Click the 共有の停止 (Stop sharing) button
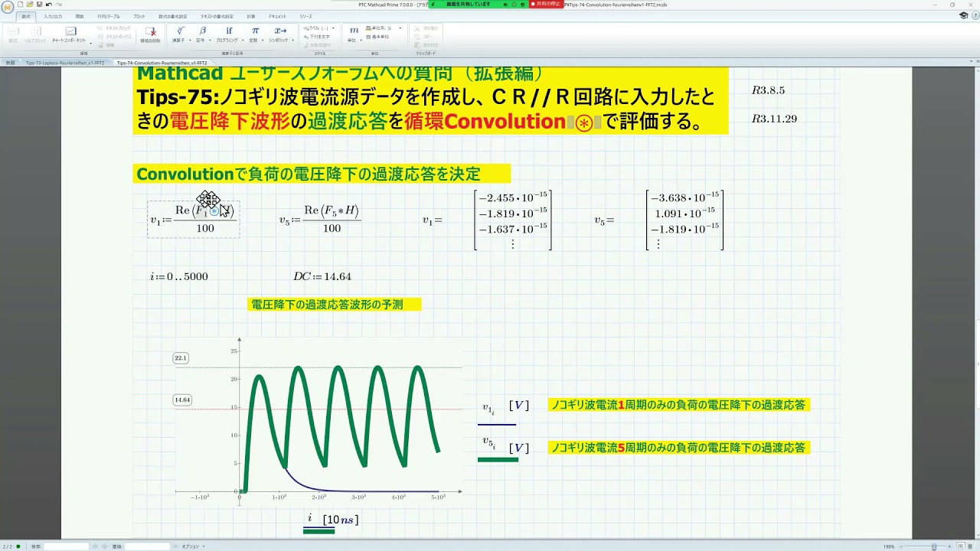The image size is (980, 551). click(x=545, y=4)
